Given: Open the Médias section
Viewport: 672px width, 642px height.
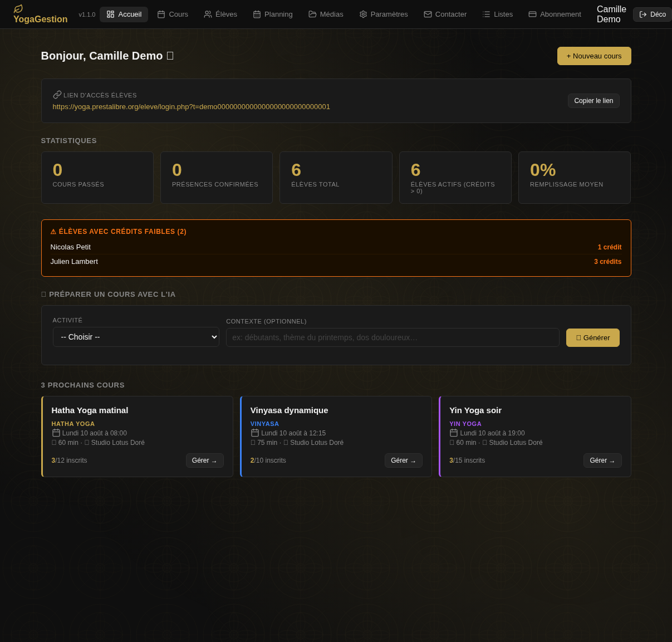Looking at the screenshot, I should pos(326,14).
